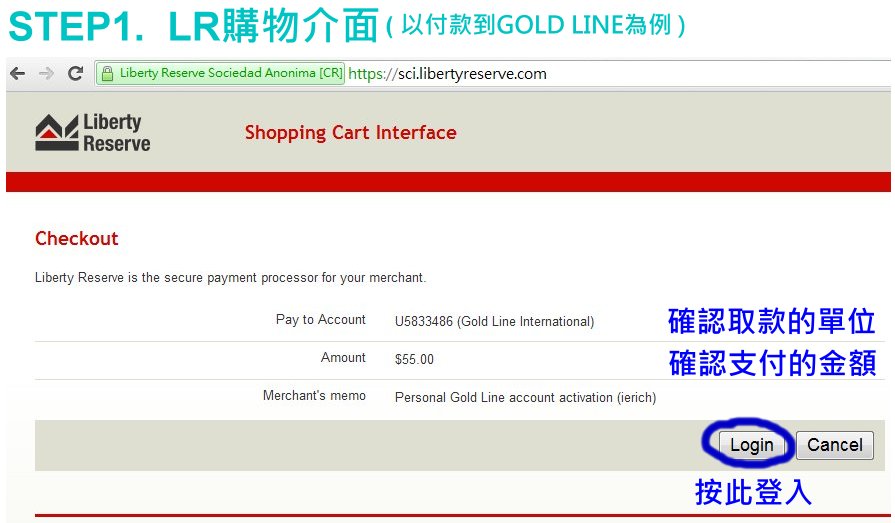895x523 pixels.
Task: Click the Checkout heading
Action: (76, 238)
